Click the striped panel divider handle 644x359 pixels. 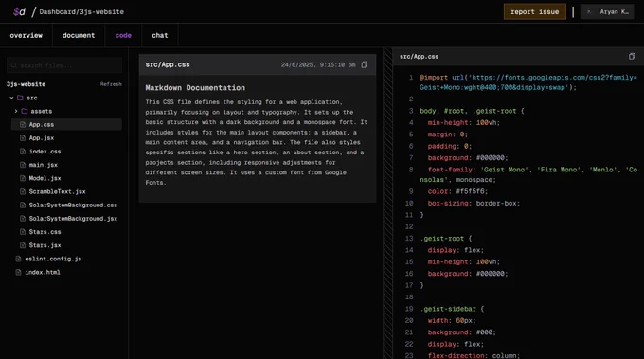[x=387, y=204]
